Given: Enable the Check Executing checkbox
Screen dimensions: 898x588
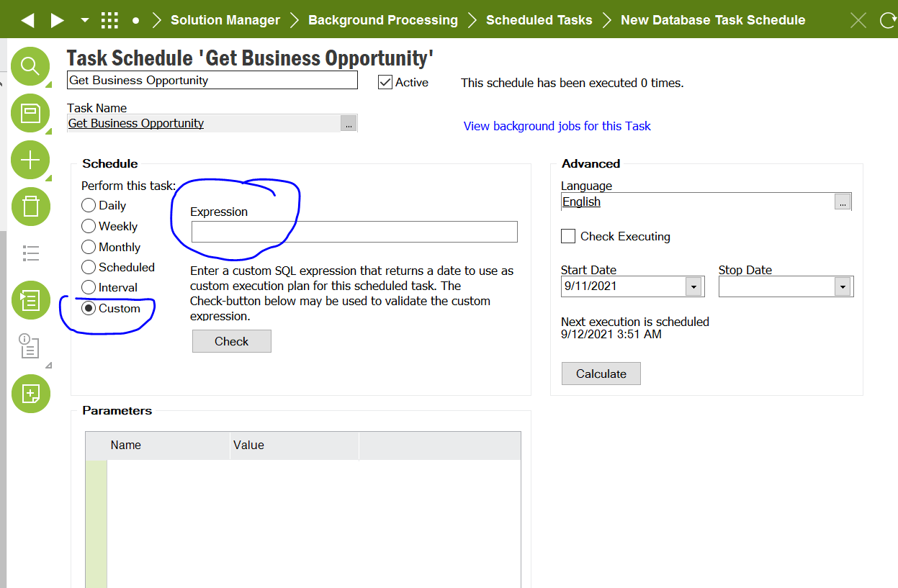Looking at the screenshot, I should [568, 236].
